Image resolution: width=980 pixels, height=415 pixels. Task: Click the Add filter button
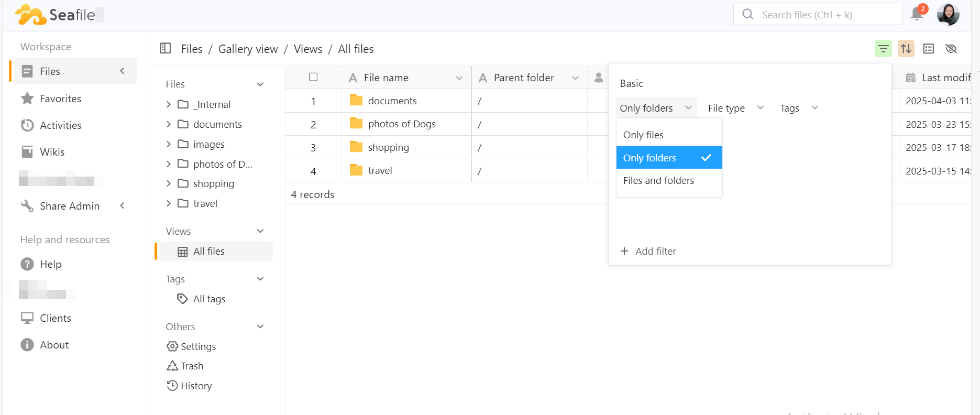pyautogui.click(x=648, y=251)
